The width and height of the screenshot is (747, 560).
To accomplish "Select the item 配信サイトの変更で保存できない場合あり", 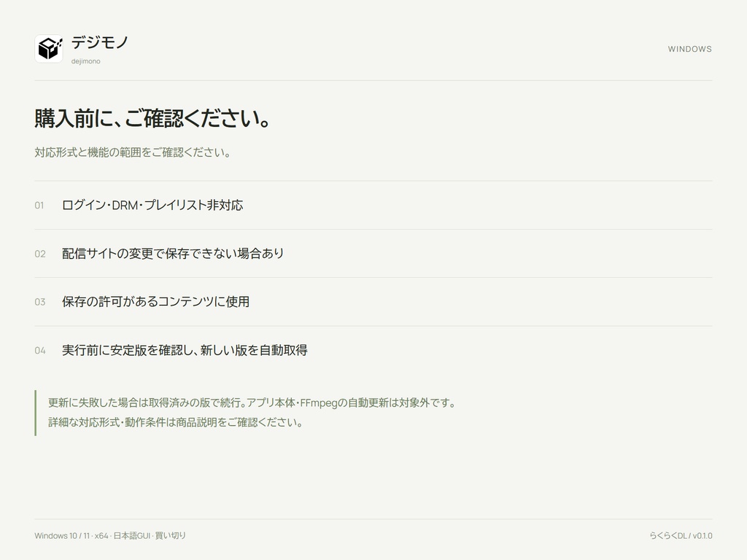I will tap(173, 254).
